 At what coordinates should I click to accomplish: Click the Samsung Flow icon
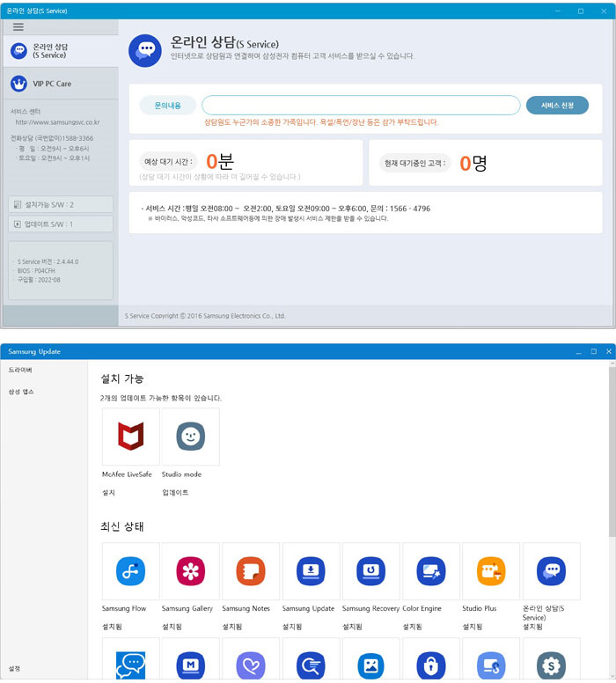tap(131, 571)
